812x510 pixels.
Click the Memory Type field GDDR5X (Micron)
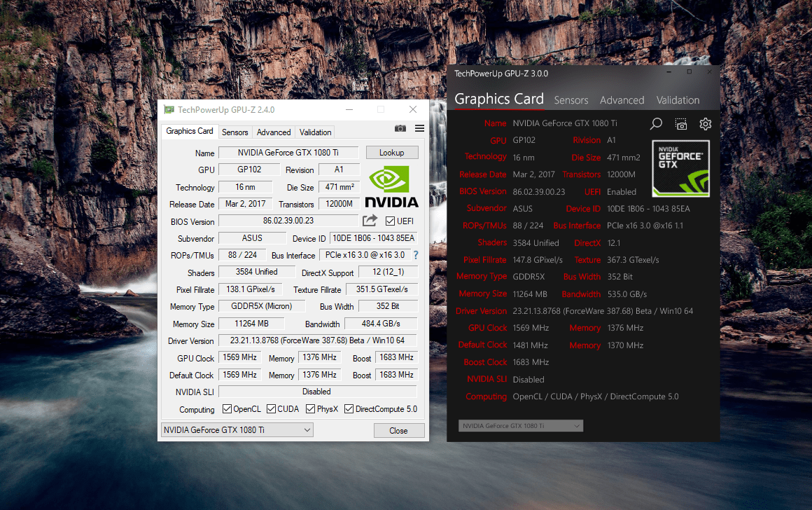tap(262, 306)
